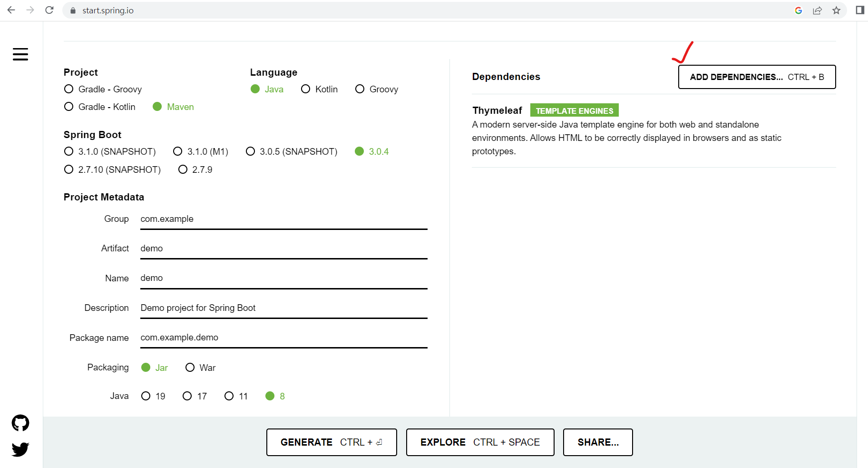The image size is (868, 468).
Task: Choose Kotlin as language
Action: [319, 89]
